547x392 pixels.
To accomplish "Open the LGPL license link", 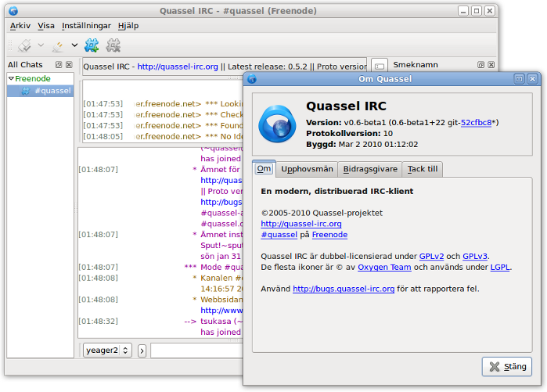I will (500, 267).
